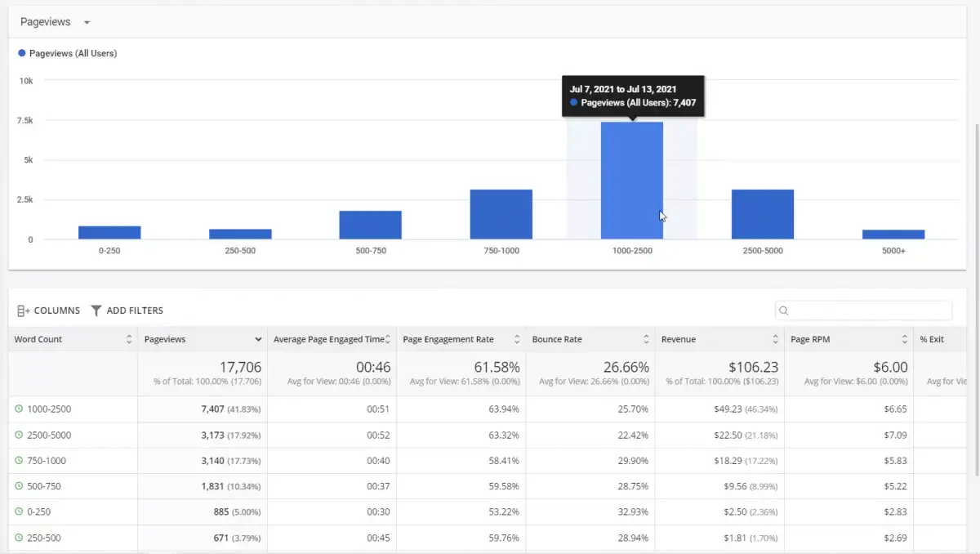Image resolution: width=980 pixels, height=554 pixels.
Task: Select the 0-250 row label in table
Action: 39,512
